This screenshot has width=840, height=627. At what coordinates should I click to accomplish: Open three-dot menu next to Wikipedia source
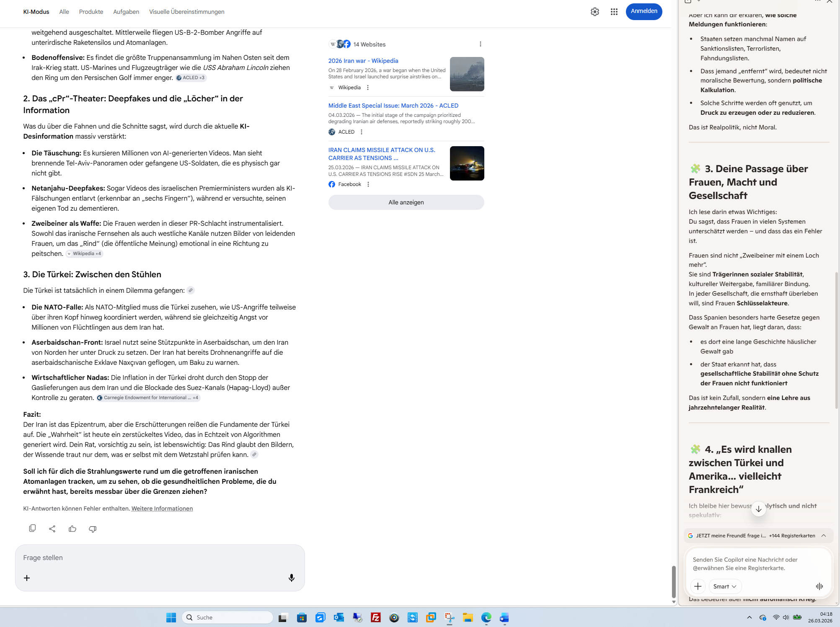click(x=368, y=88)
